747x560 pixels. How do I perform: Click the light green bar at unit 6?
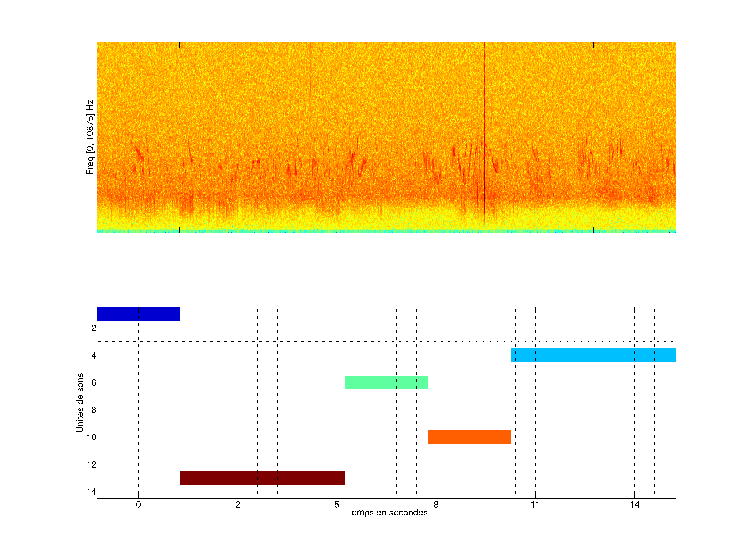[386, 382]
